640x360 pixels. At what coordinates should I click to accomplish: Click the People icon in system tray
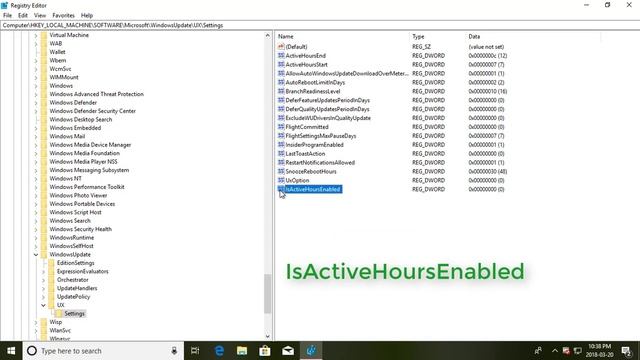click(538, 351)
